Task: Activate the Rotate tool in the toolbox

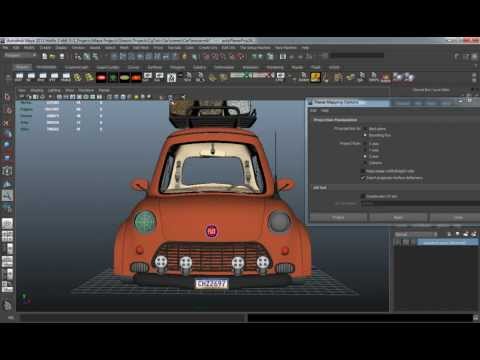Action: point(7,144)
